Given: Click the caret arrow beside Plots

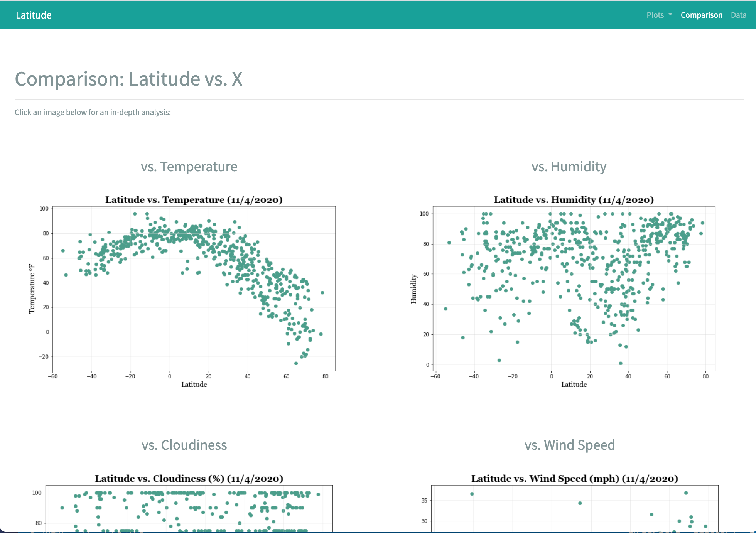Looking at the screenshot, I should (670, 15).
